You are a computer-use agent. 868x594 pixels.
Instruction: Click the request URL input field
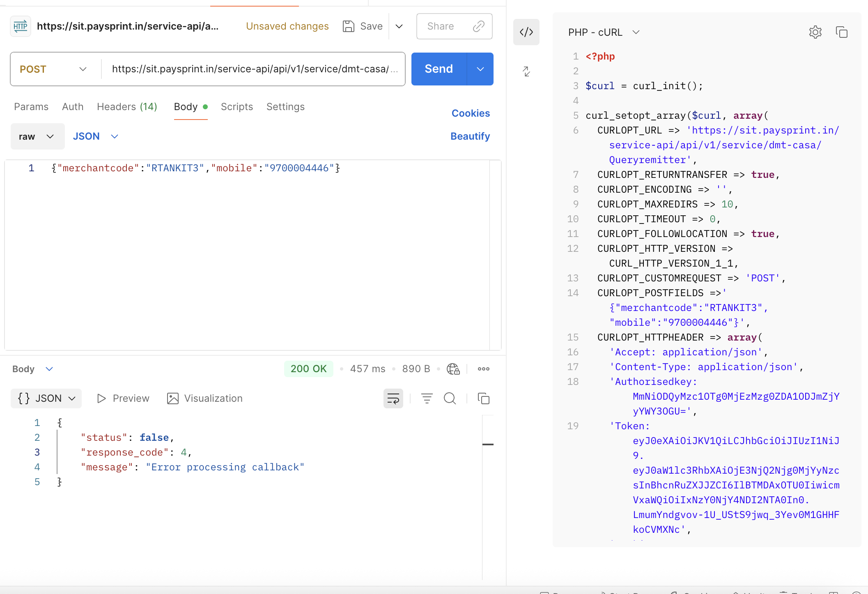[x=250, y=69]
